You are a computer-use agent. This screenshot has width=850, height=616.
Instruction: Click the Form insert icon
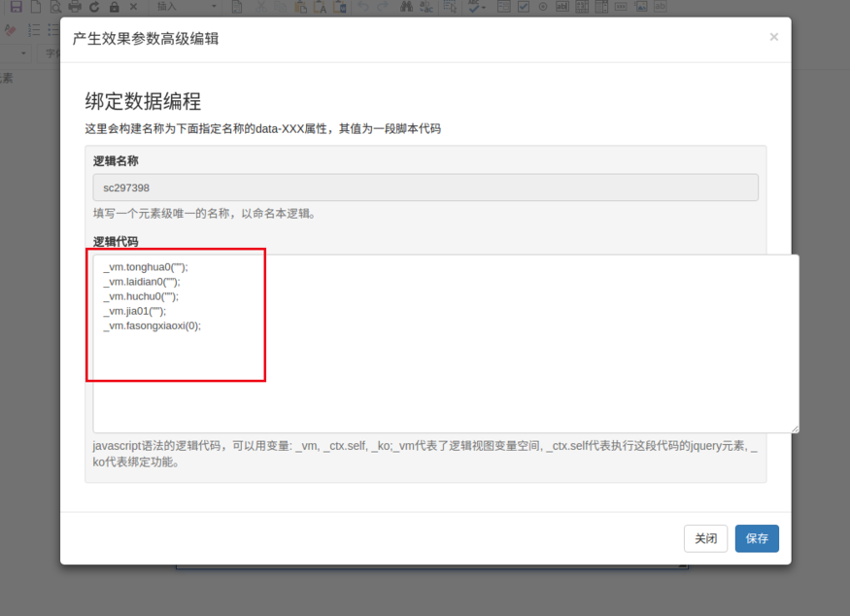point(503,7)
